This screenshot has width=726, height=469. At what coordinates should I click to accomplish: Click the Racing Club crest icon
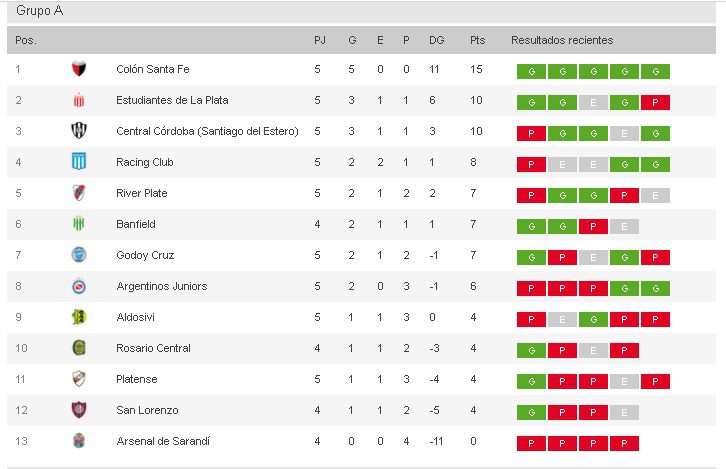pyautogui.click(x=79, y=163)
